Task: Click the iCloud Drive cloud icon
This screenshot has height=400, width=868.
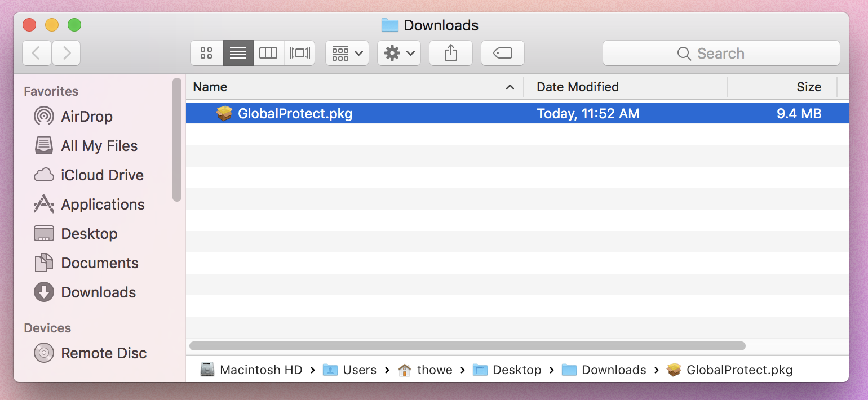Action: point(44,175)
